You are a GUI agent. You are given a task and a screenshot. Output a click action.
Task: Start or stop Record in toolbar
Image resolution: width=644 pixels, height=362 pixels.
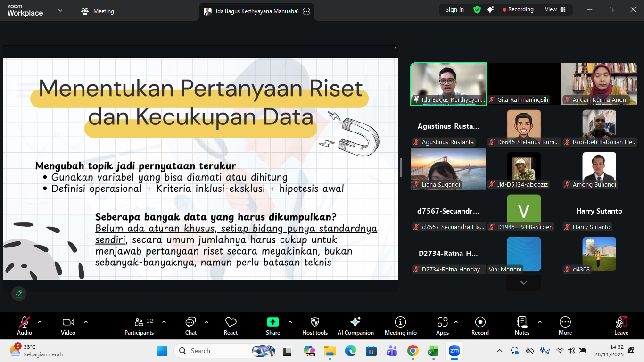point(480,326)
